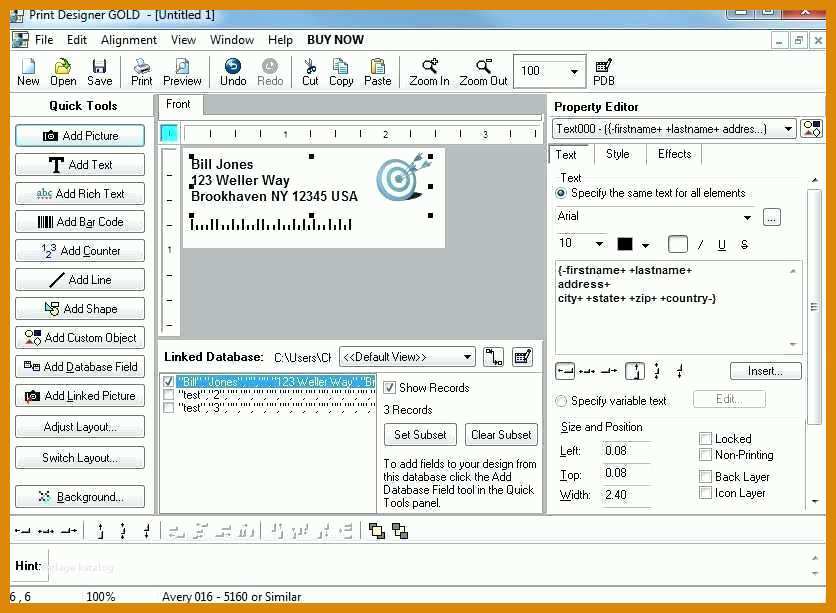Enable the Locked checkbox
836x613 pixels.
705,439
